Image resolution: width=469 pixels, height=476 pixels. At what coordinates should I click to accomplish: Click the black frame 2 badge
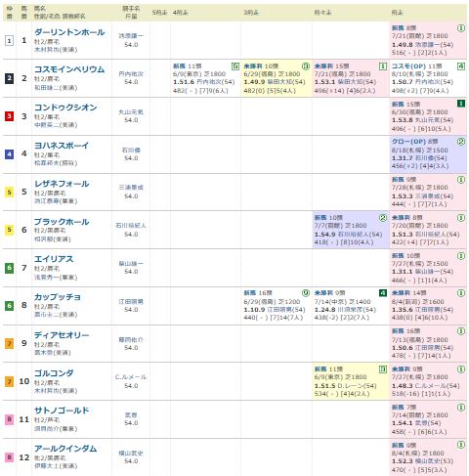(9, 78)
